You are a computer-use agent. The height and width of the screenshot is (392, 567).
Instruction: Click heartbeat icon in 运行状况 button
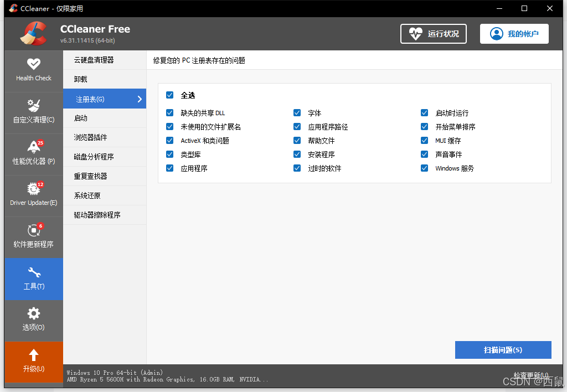(415, 34)
